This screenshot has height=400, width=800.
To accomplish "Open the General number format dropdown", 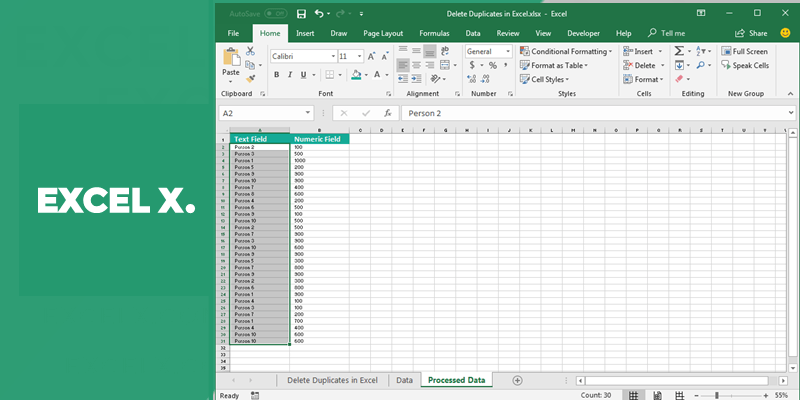I will tap(508, 52).
